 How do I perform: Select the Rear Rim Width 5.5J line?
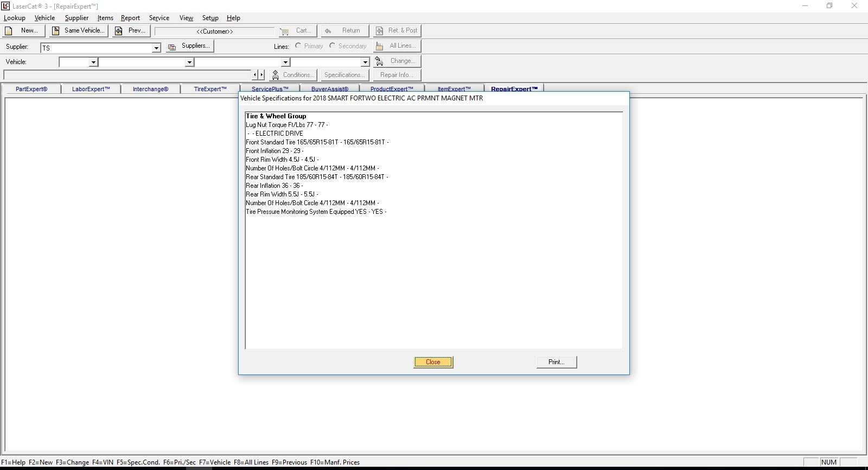coord(282,194)
